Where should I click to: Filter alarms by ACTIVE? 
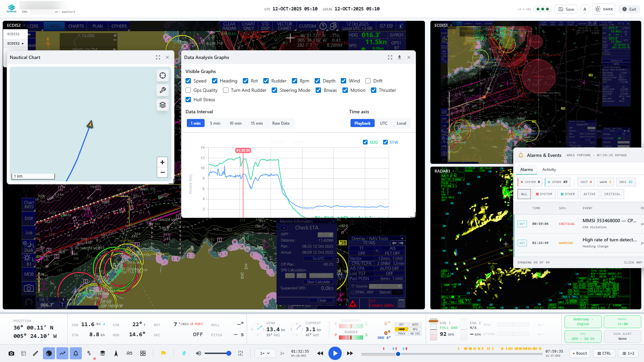click(589, 194)
